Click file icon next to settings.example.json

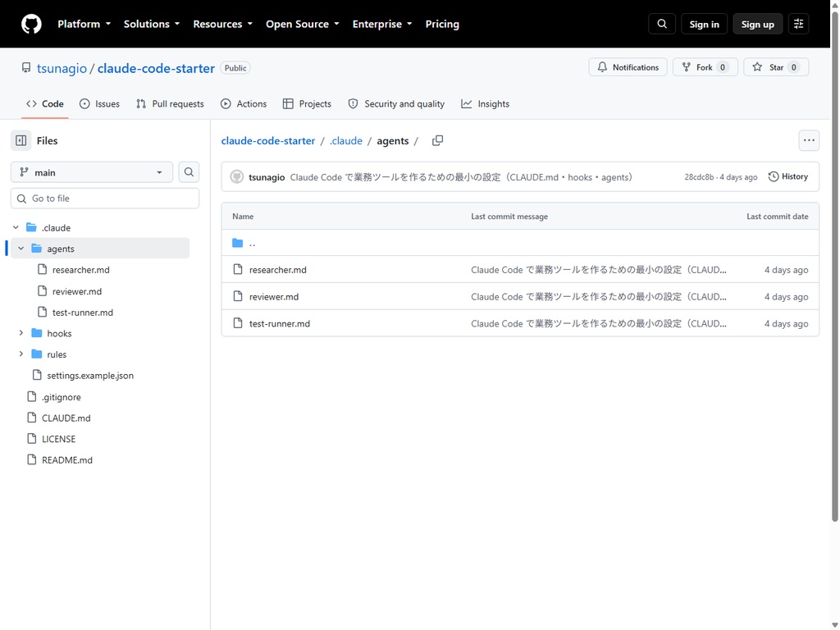click(37, 375)
